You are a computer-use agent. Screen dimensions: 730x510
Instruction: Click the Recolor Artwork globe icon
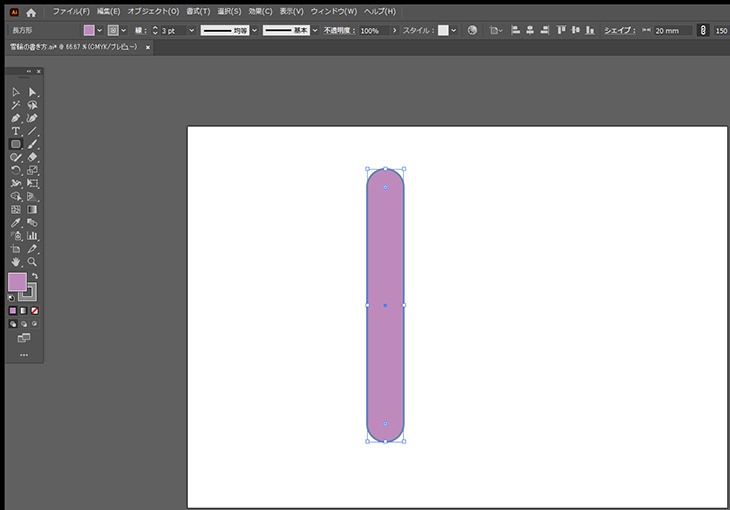472,30
